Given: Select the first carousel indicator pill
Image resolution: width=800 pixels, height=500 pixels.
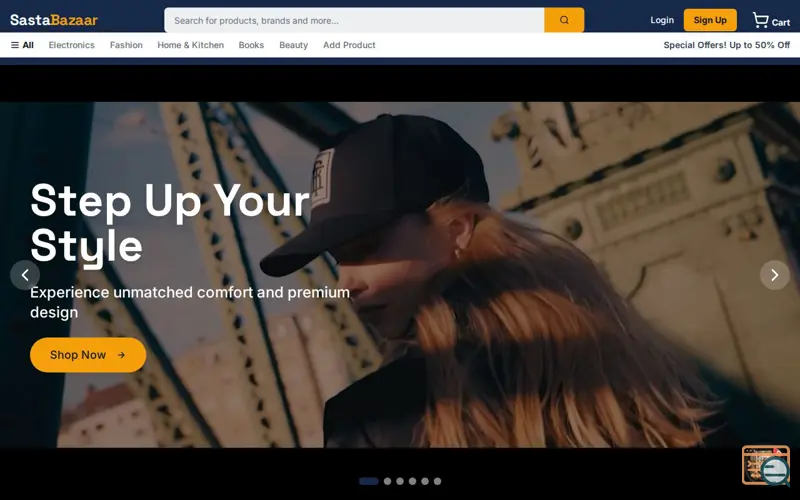Looking at the screenshot, I should 369,481.
